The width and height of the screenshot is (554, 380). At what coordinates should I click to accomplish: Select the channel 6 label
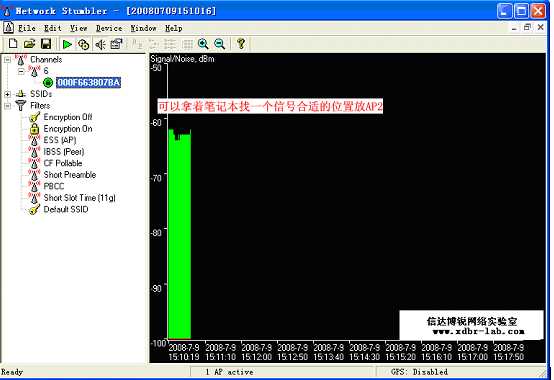[46, 71]
